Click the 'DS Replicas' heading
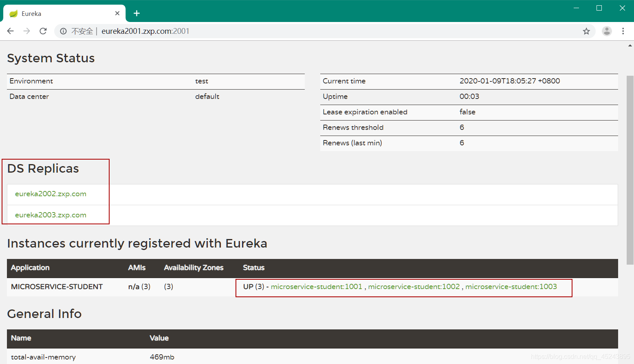Screen dimensions: 634x364 pos(43,169)
